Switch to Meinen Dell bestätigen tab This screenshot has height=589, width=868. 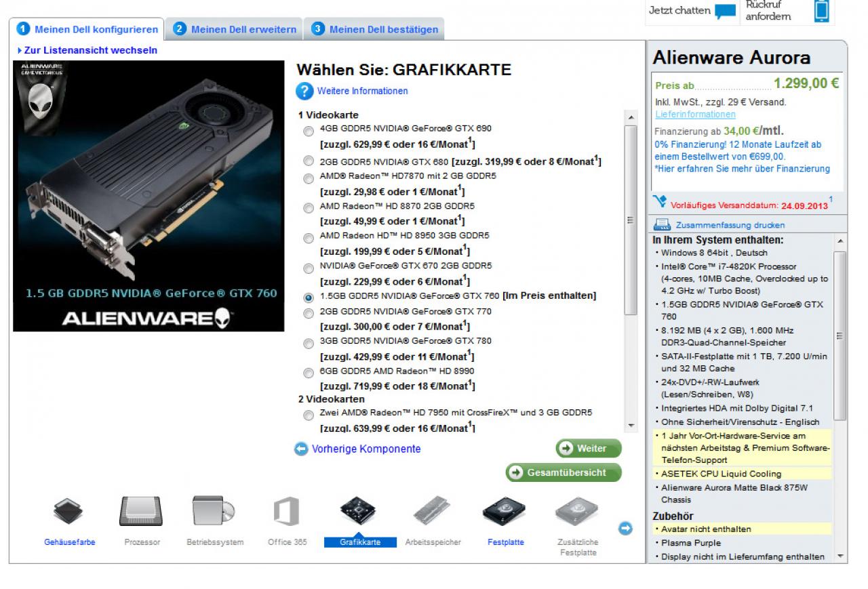click(374, 29)
